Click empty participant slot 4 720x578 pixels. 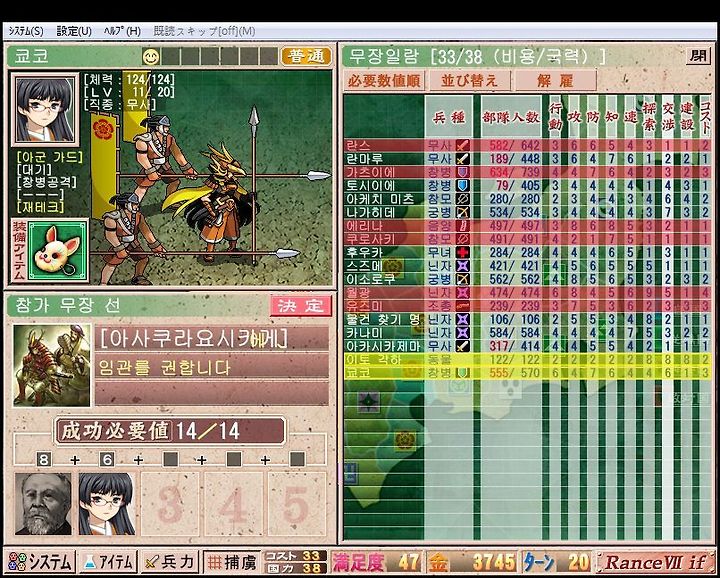click(x=234, y=504)
